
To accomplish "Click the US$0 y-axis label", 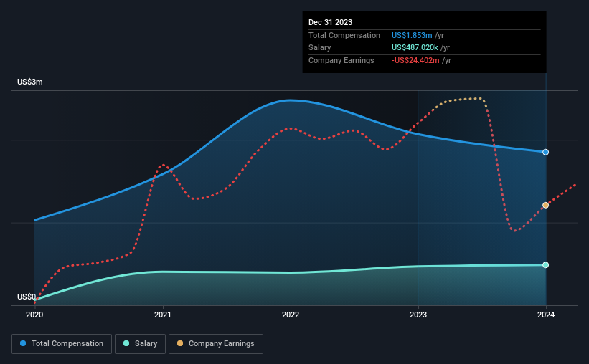I will [x=27, y=297].
